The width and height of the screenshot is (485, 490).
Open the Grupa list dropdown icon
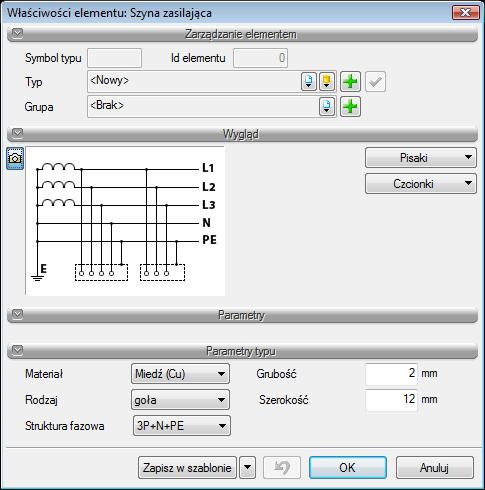pos(327,107)
